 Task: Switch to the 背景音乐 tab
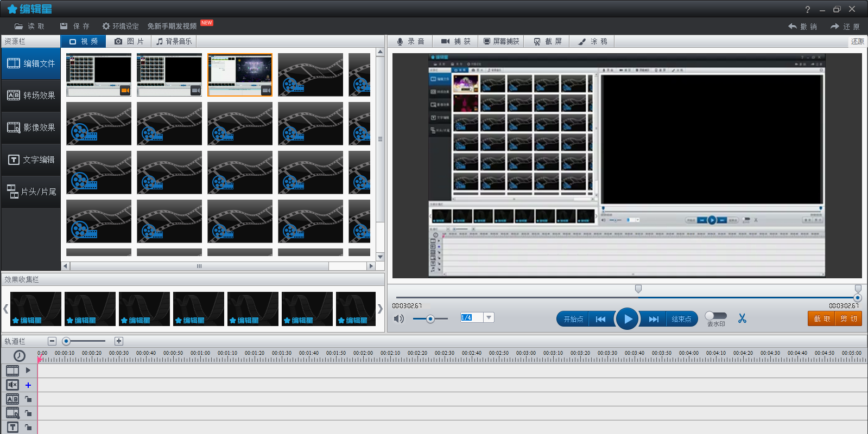click(174, 41)
